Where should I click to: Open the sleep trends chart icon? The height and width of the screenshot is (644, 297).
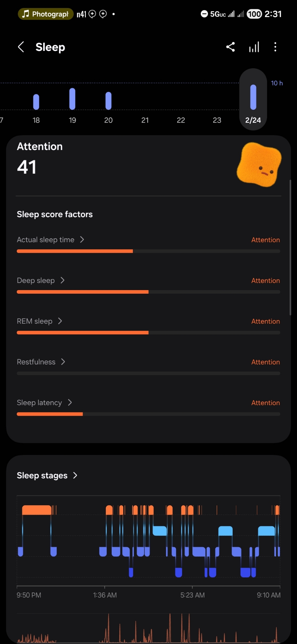pyautogui.click(x=254, y=47)
